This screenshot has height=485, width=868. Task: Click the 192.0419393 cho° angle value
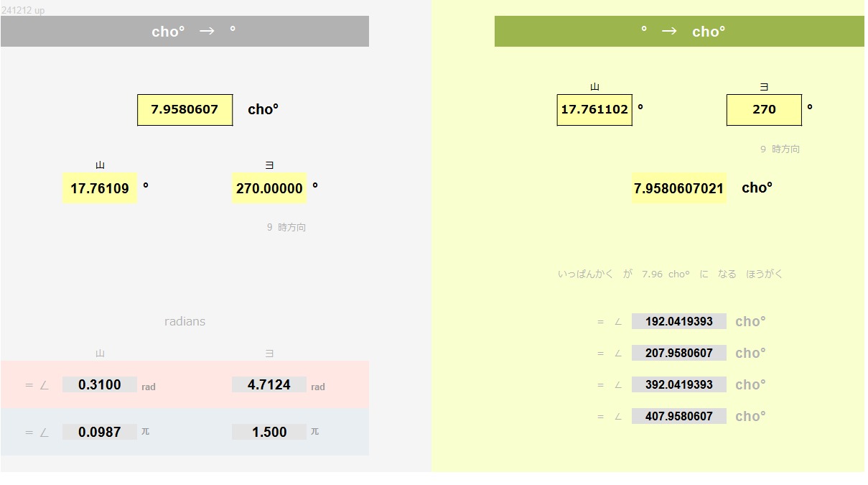click(679, 322)
